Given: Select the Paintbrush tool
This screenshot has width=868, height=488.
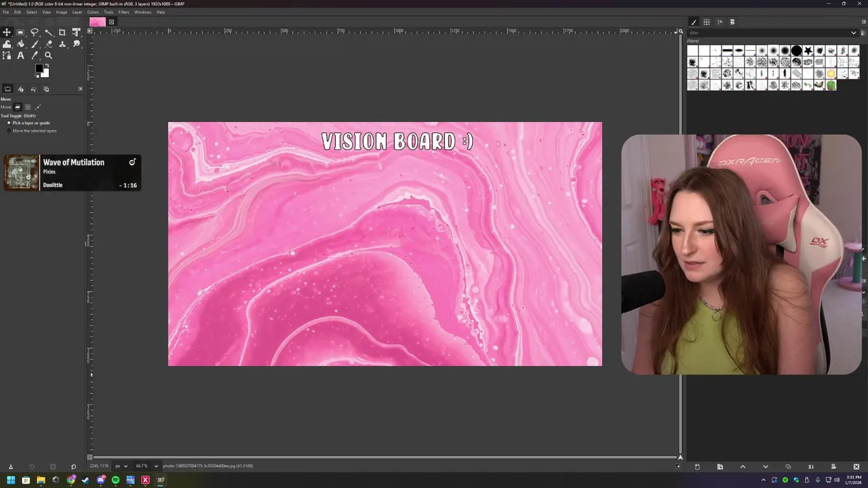Looking at the screenshot, I should [x=35, y=44].
